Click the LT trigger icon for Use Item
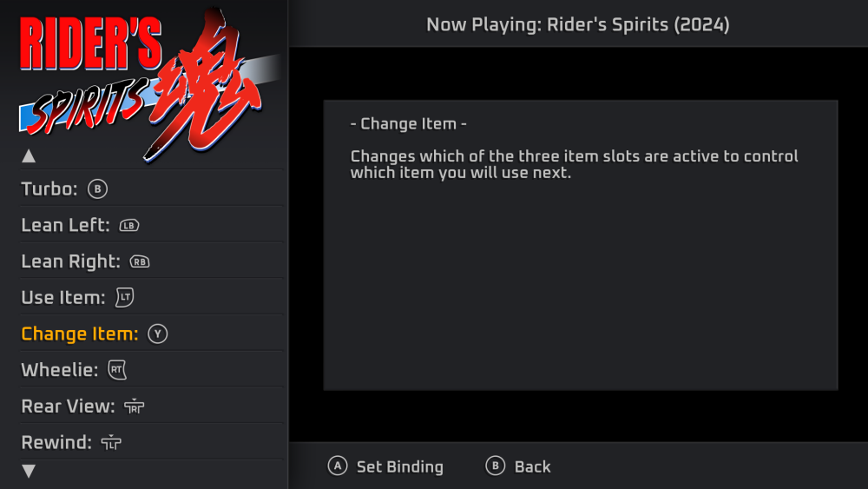 (x=124, y=298)
